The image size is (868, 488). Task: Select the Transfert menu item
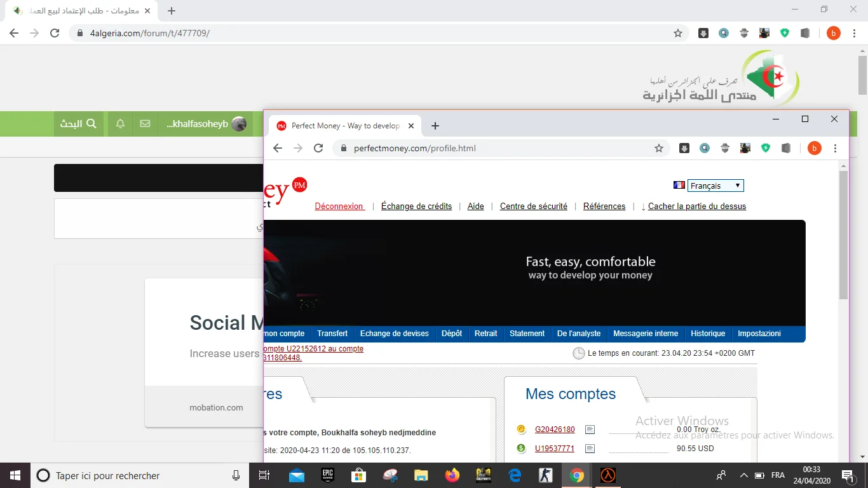tap(332, 334)
